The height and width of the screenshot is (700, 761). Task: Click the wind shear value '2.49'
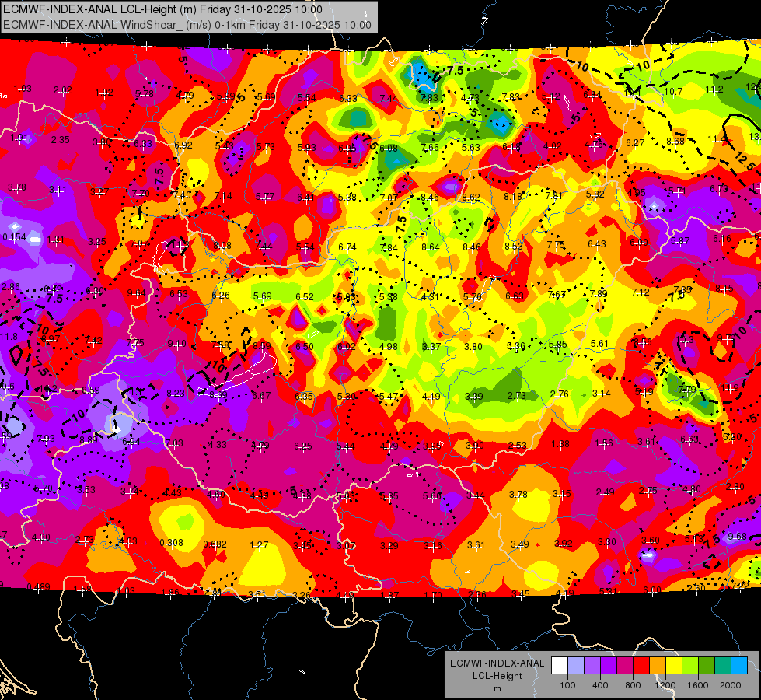(x=606, y=492)
